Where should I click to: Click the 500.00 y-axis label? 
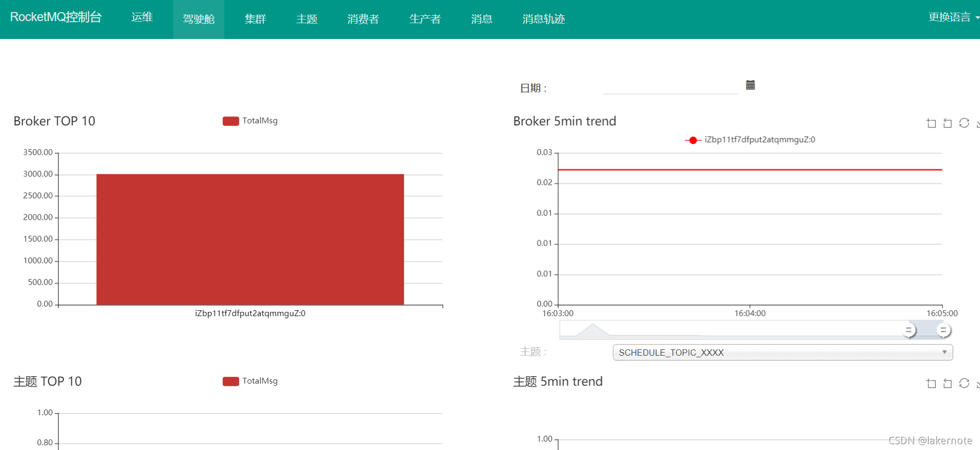41,282
